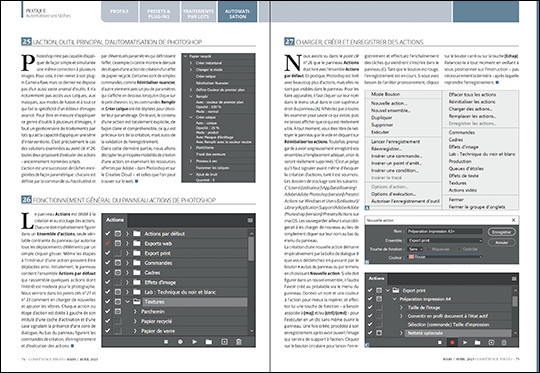Click folder icon of Actions par défaut set
540x373 pixels.
point(137,234)
